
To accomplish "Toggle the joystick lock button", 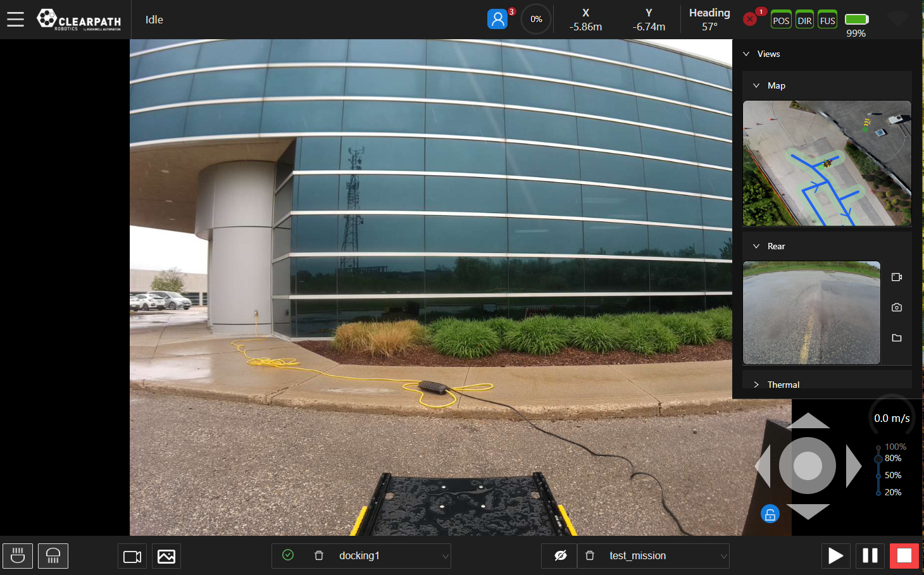I will [x=770, y=514].
